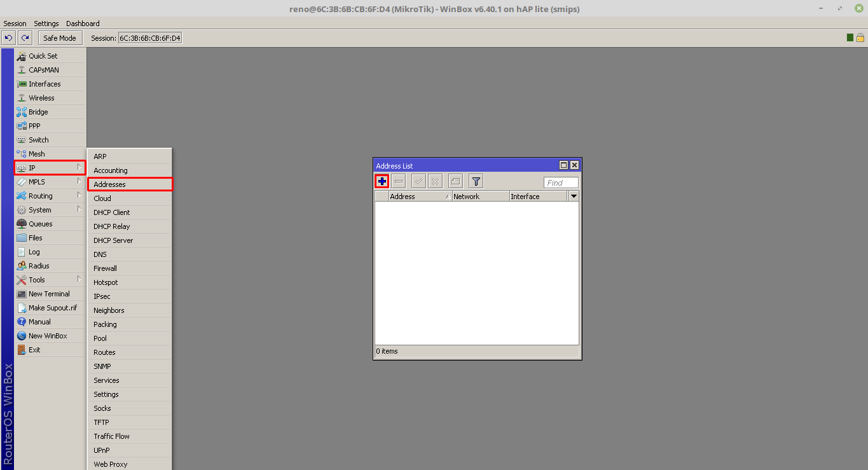Open the Session menu
The height and width of the screenshot is (470, 868).
[15, 24]
